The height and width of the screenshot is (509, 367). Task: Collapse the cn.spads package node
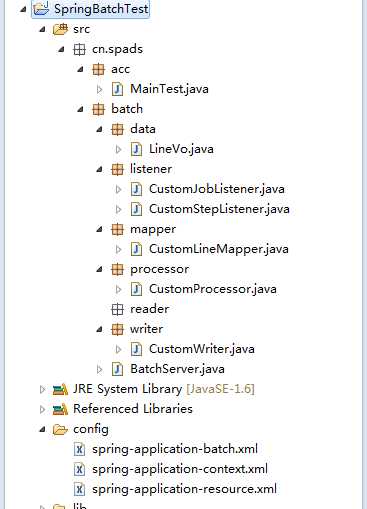[61, 50]
